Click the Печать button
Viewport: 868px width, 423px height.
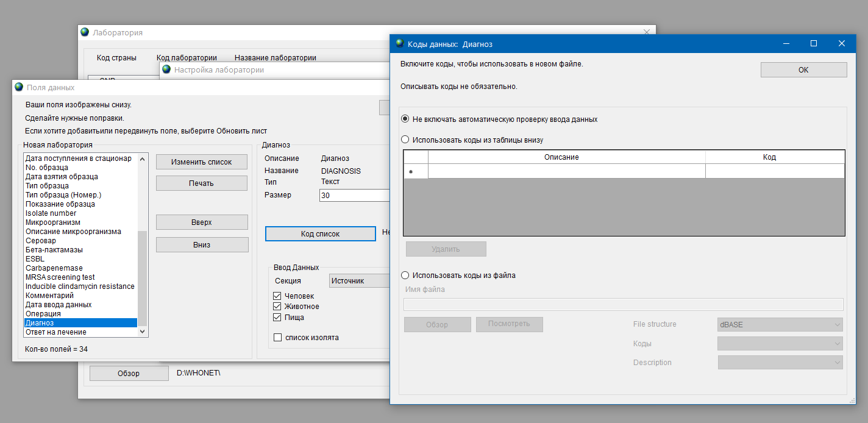pos(202,183)
